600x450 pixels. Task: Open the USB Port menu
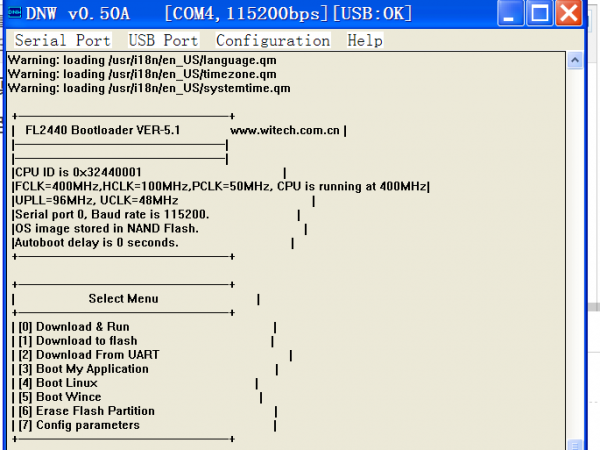point(163,41)
